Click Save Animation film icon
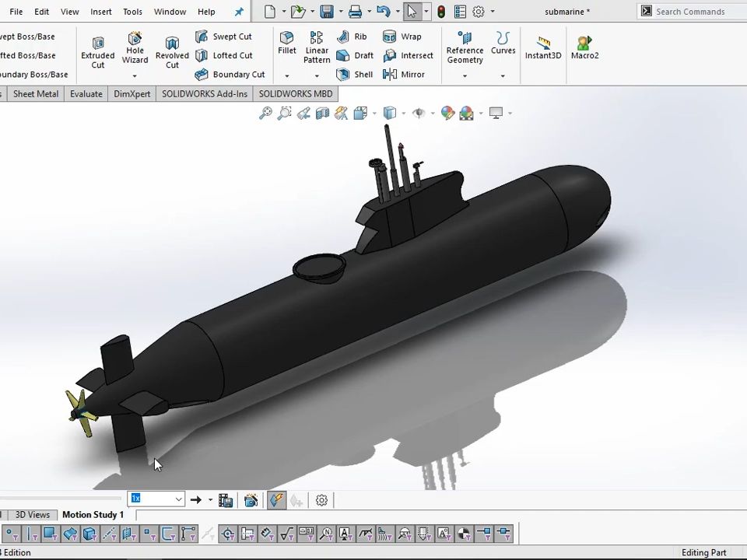The image size is (747, 560). click(x=226, y=500)
